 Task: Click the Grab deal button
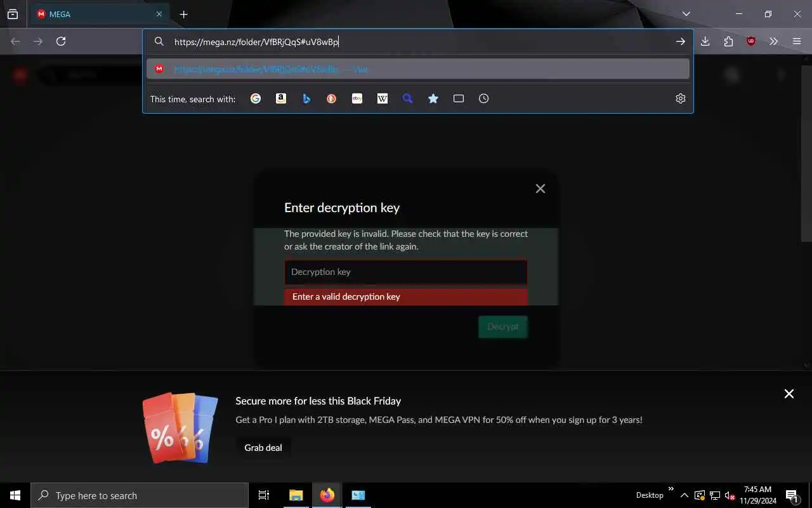pos(263,448)
